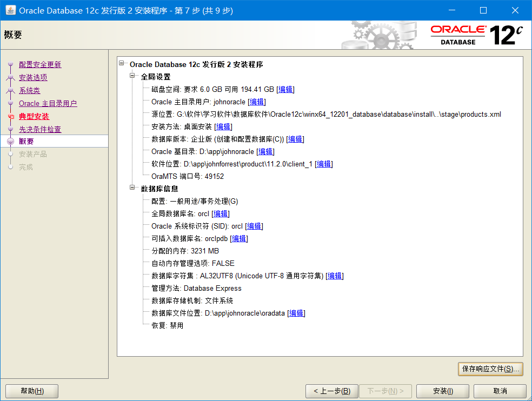This screenshot has width=532, height=401.
Task: Edit the 安装方法 桌面安装 entry
Action: click(223, 126)
